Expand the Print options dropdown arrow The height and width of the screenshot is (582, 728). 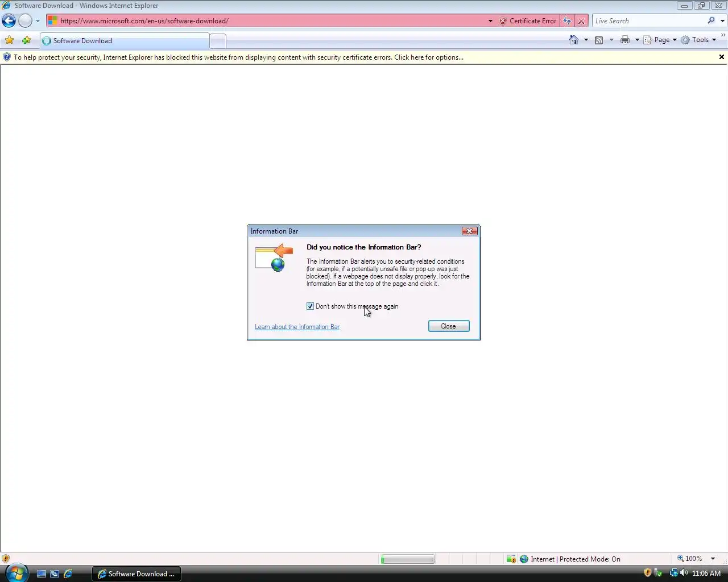[x=637, y=40]
